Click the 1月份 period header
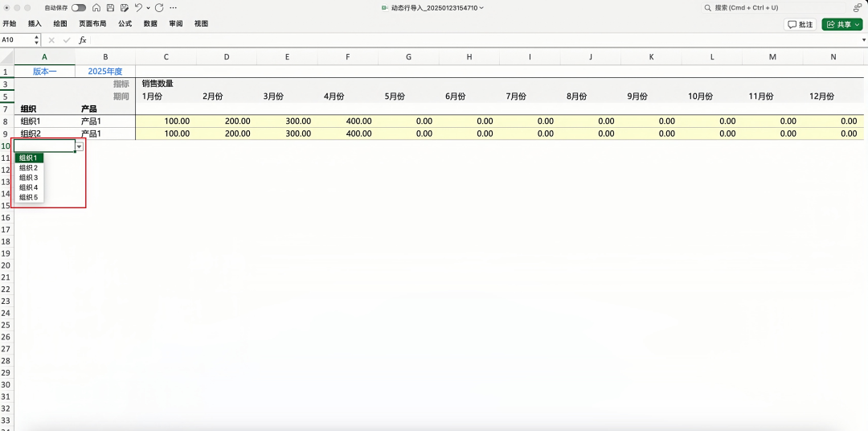 coord(152,96)
